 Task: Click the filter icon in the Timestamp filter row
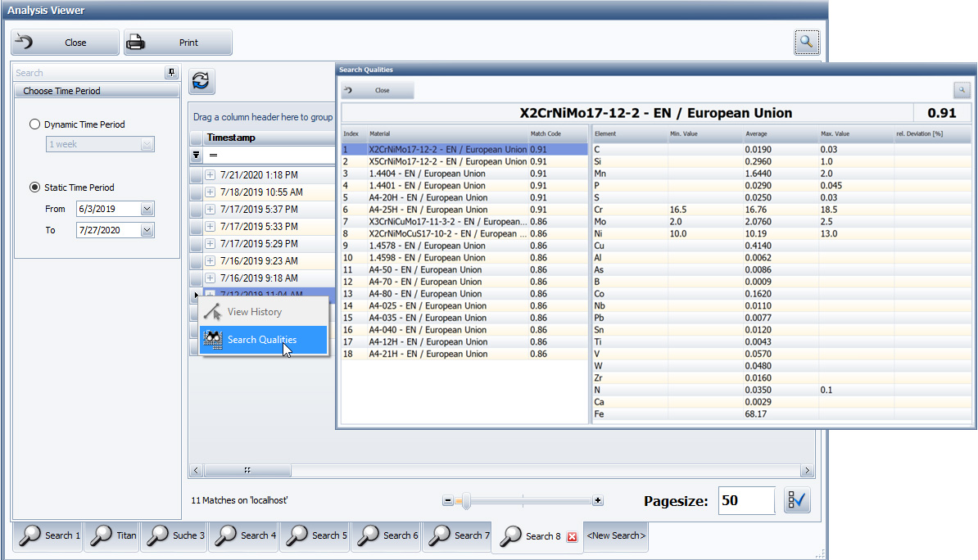[x=196, y=155]
